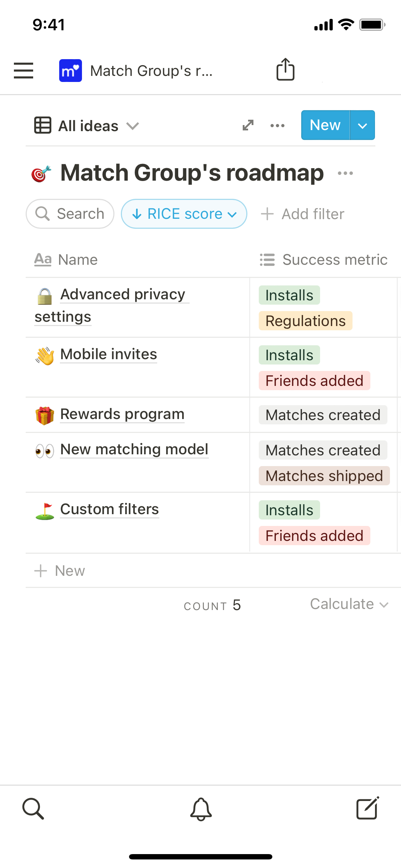Image resolution: width=401 pixels, height=868 pixels.
Task: Open the Calculate dropdown
Action: point(349,604)
